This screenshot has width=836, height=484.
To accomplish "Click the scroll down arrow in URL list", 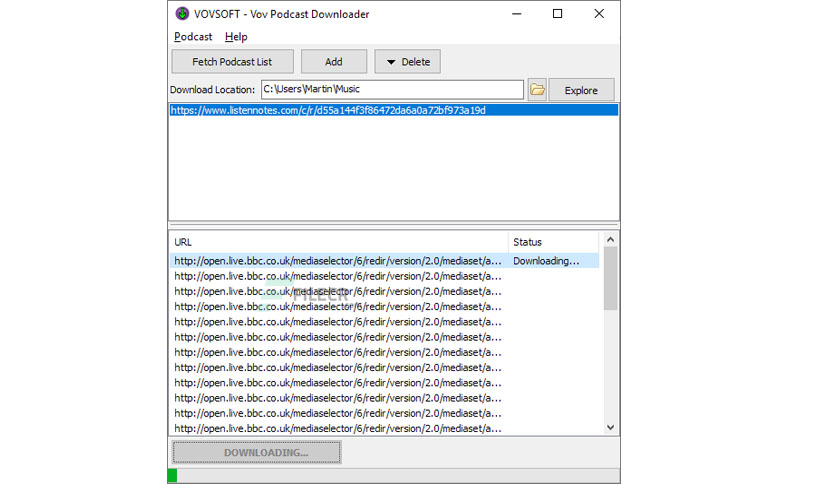I will click(610, 427).
